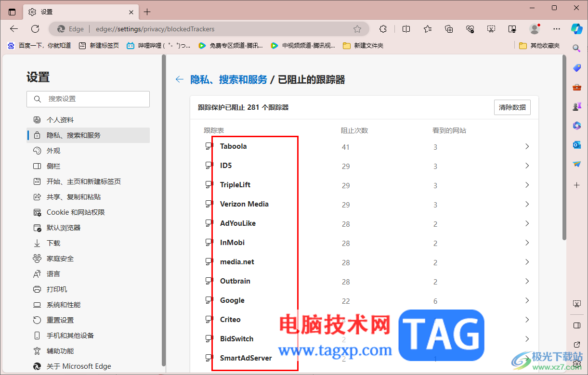Open the sidebar paper plane icon

click(x=576, y=164)
